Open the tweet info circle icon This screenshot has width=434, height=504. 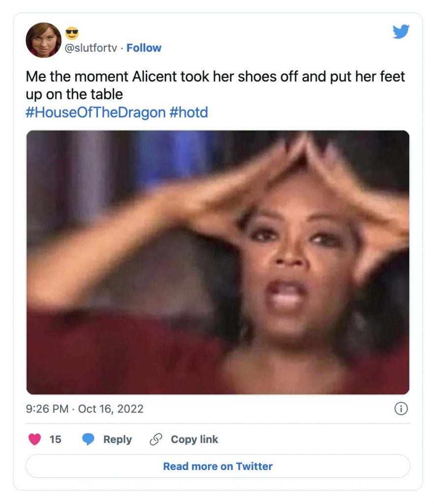[x=401, y=409]
